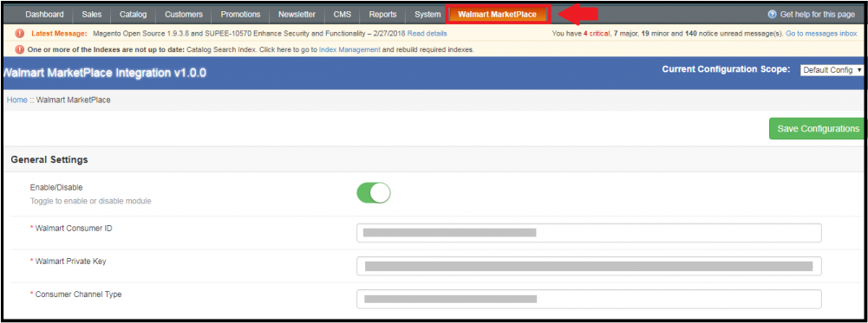
Task: Click the Walmart Private Key field
Action: [589, 266]
